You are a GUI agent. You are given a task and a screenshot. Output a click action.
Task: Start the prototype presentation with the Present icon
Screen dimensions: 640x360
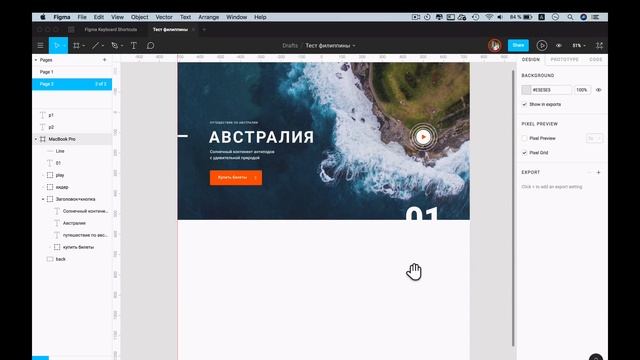tap(542, 45)
